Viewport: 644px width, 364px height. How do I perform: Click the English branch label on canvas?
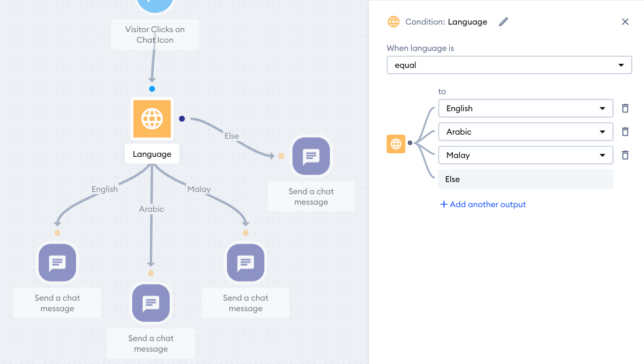(x=105, y=189)
